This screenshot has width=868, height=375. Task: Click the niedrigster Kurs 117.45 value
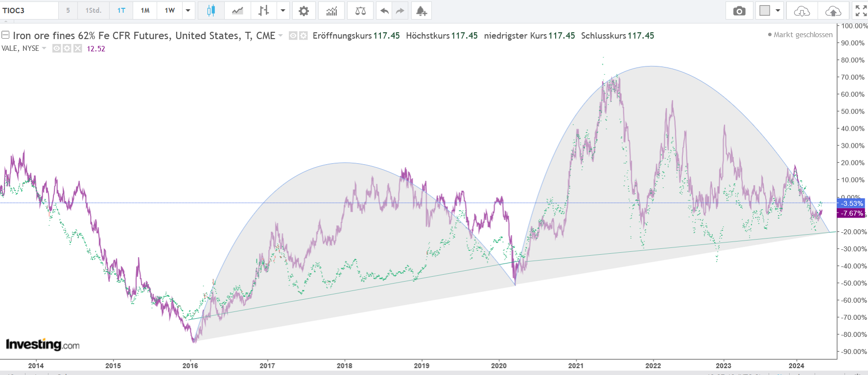[x=562, y=36]
